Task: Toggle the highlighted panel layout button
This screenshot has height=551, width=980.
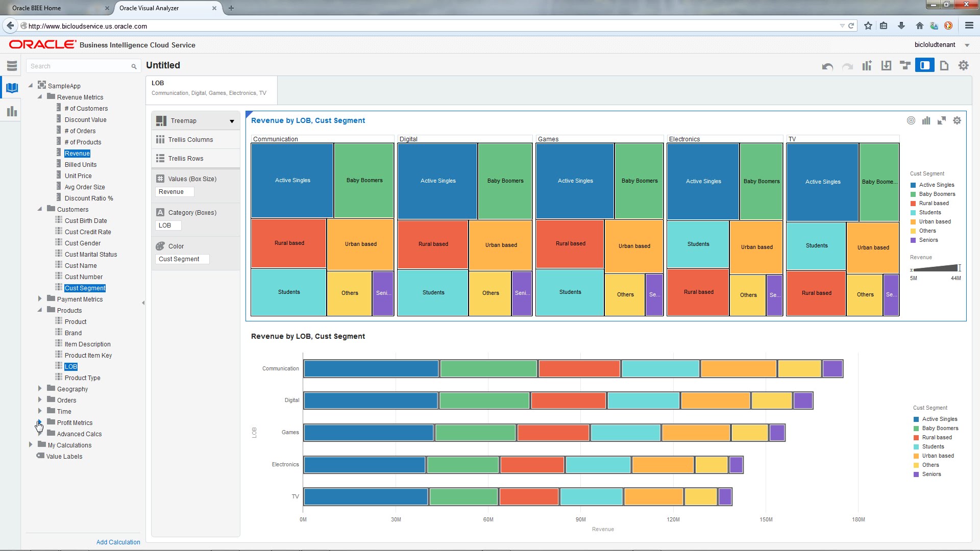Action: [x=924, y=66]
